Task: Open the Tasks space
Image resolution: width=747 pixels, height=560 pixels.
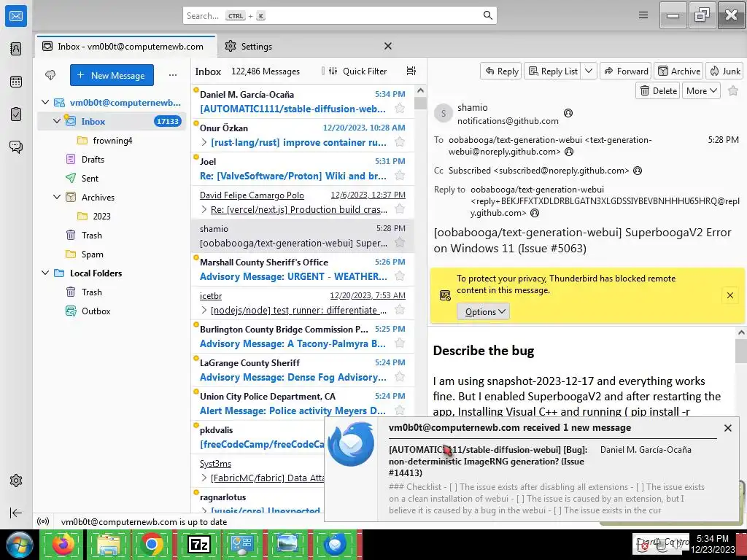Action: click(16, 114)
